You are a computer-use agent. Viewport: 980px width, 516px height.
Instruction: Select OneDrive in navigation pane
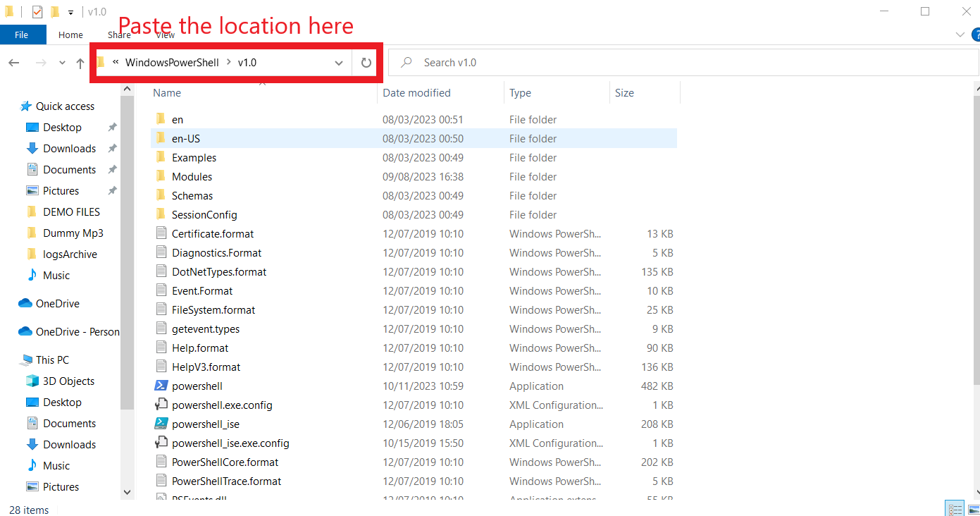[x=49, y=304]
